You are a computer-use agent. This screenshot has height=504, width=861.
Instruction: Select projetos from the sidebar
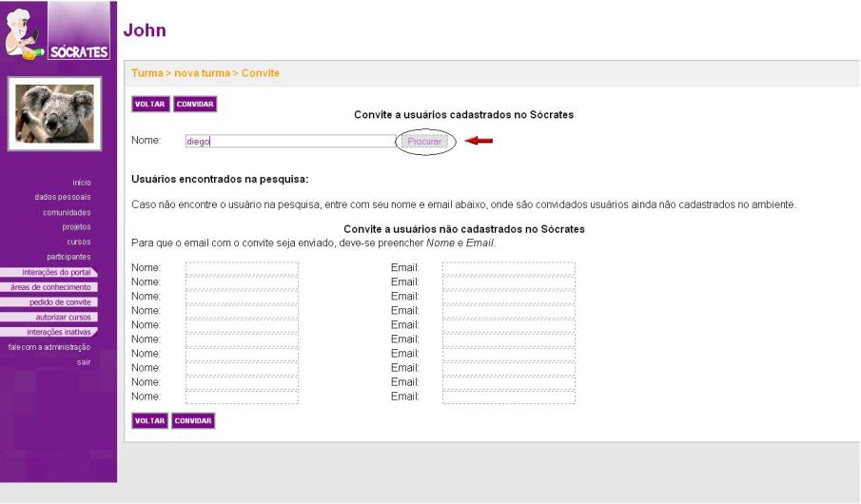click(x=76, y=227)
